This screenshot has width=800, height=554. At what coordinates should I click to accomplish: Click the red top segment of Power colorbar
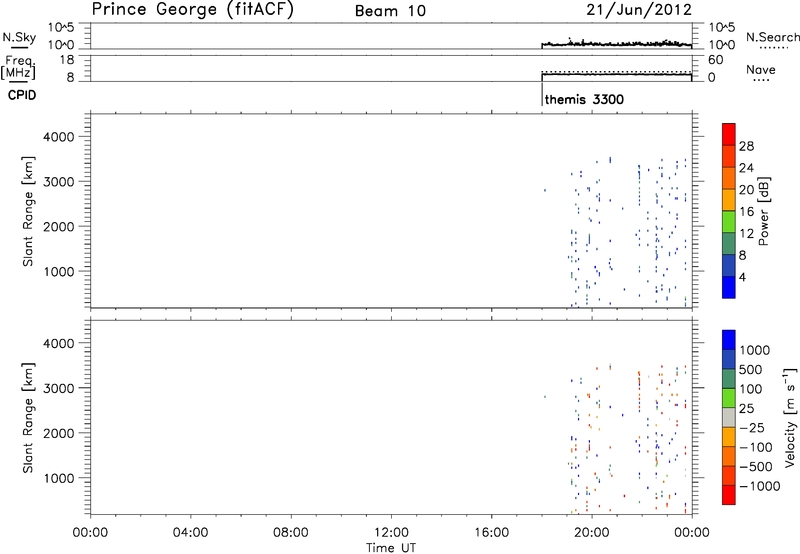[x=729, y=135]
